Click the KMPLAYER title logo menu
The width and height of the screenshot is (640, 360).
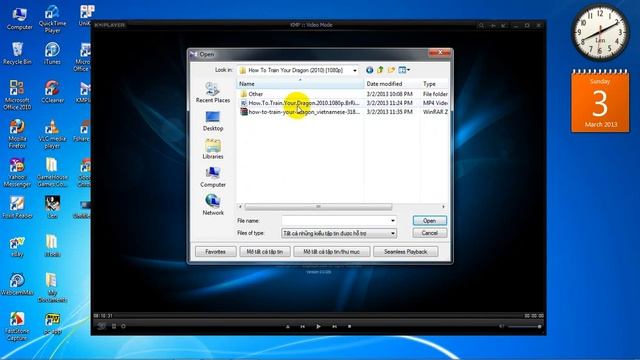point(109,25)
